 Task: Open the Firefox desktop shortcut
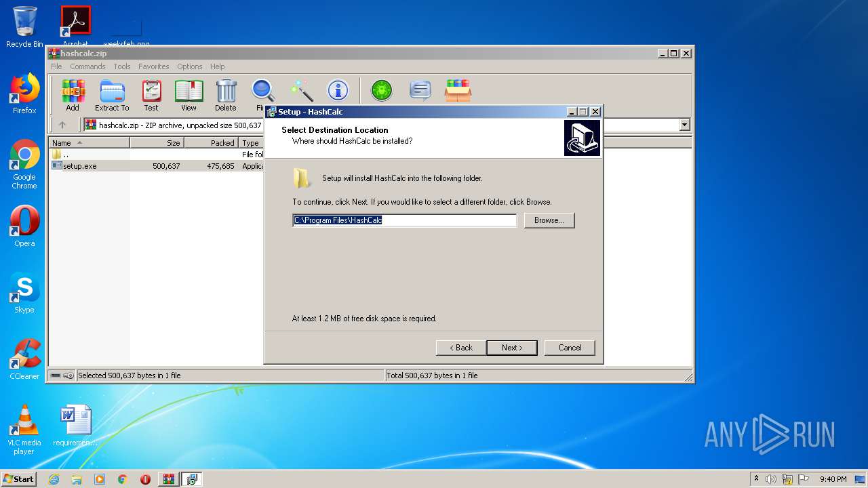point(24,94)
